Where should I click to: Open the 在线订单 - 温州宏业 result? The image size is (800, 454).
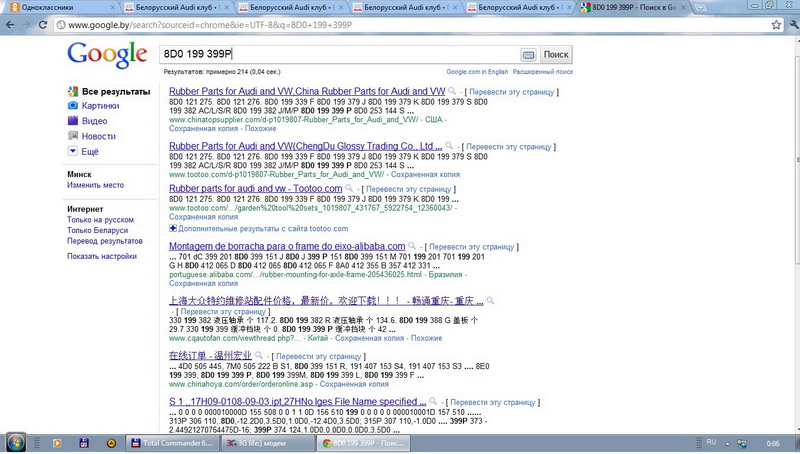(210, 356)
